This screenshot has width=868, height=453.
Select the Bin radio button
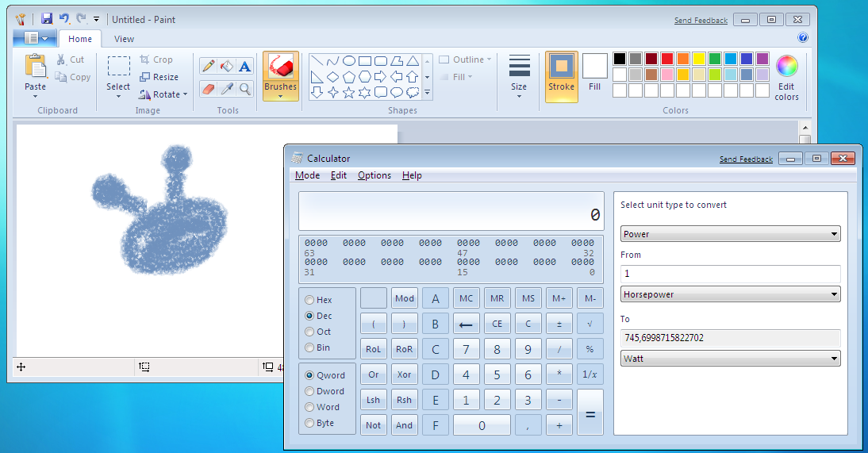point(309,347)
